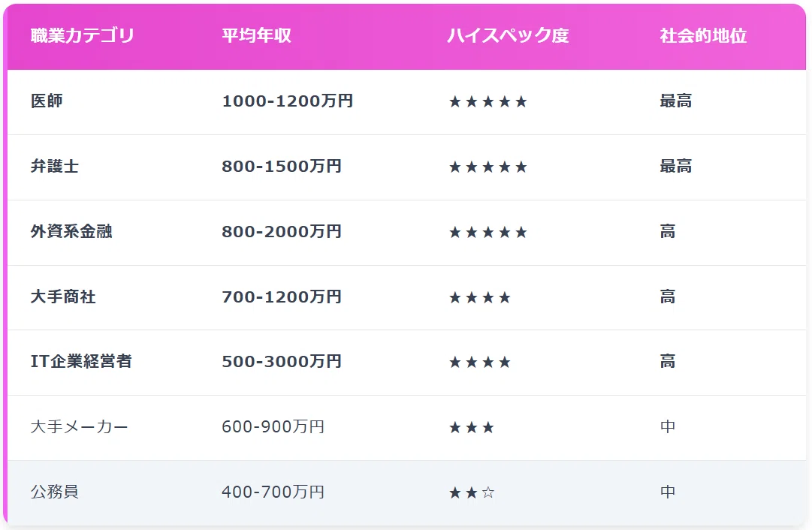Image resolution: width=812 pixels, height=530 pixels.
Task: Click the 職業カテゴリ column header
Action: point(83,36)
